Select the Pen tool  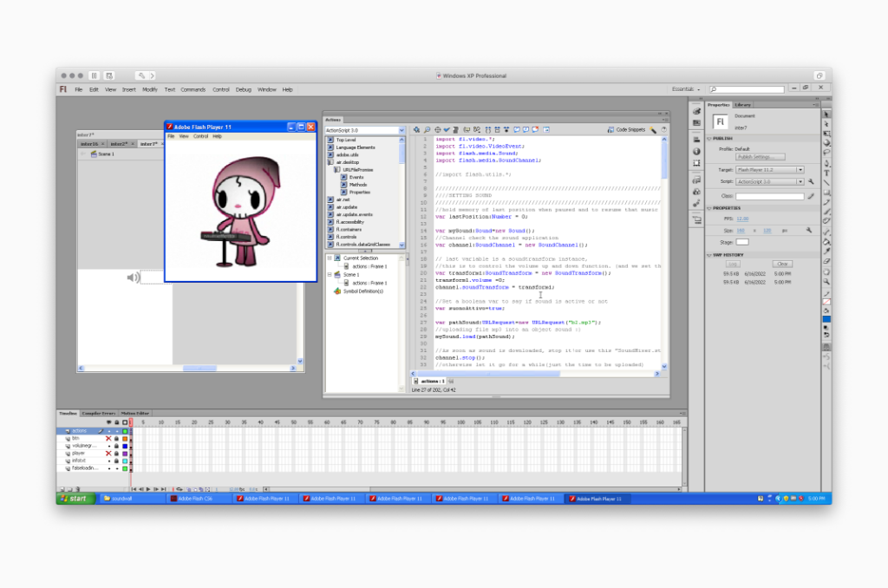coord(826,164)
